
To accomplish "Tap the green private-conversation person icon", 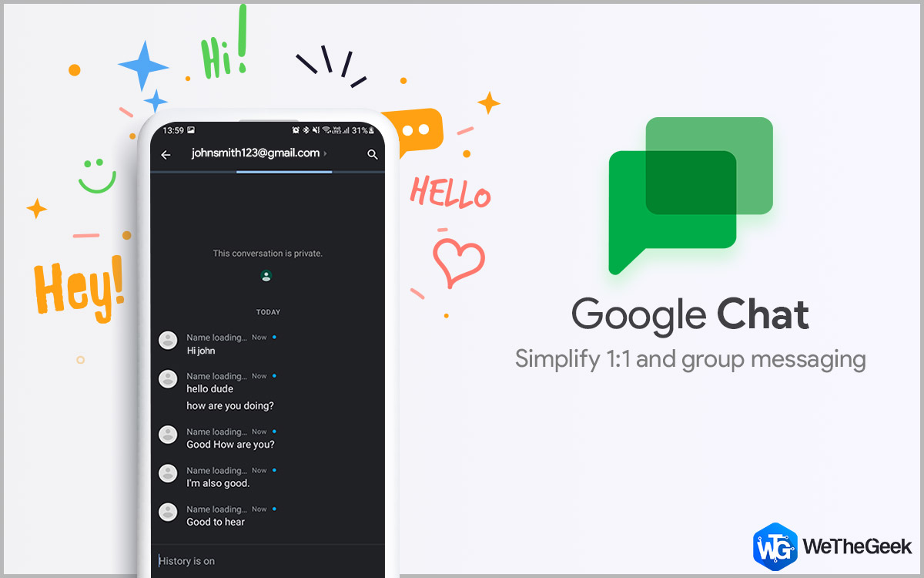I will [266, 276].
